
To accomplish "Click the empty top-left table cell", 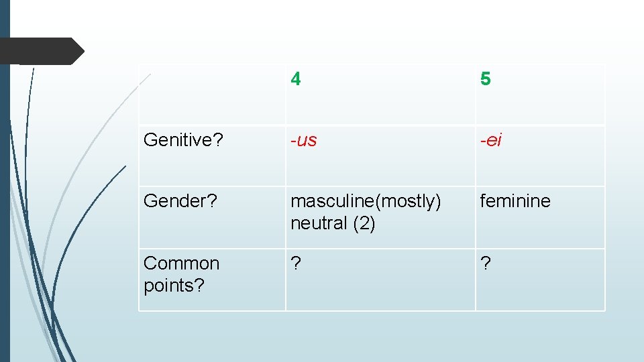I will point(212,95).
